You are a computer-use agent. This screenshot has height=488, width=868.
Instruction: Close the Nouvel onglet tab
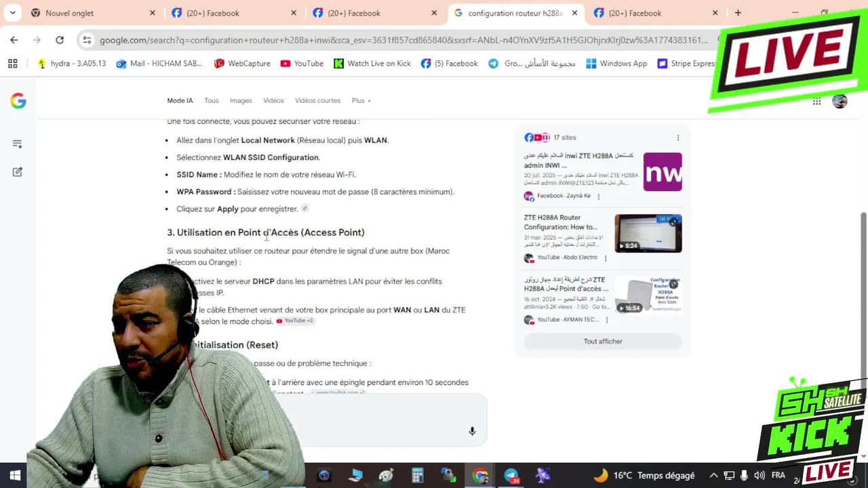coord(153,13)
